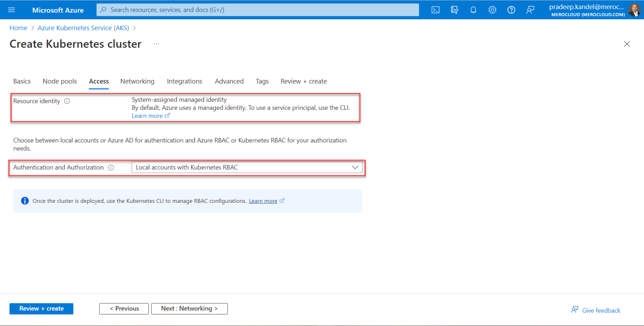Screen dimensions: 644x326
Task: Open the Help and support menu
Action: (x=511, y=9)
